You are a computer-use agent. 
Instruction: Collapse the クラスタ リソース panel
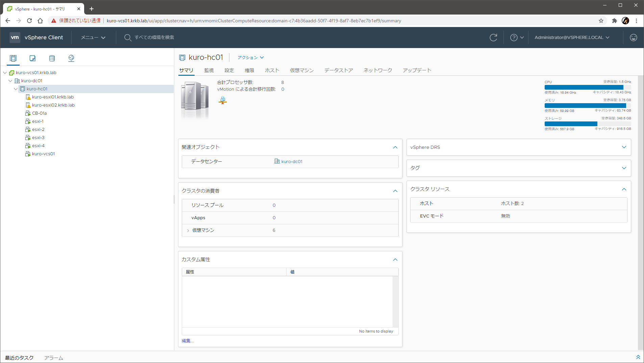click(624, 189)
